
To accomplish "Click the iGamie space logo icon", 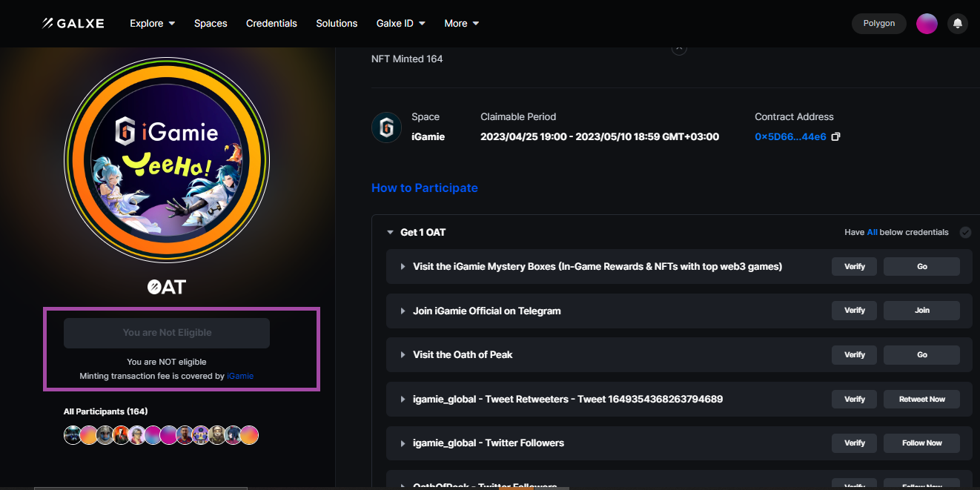I will point(386,128).
